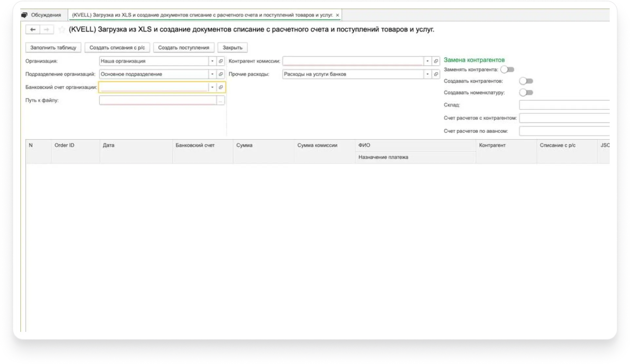
Task: Click the Банковский счет column header
Action: tap(203, 152)
